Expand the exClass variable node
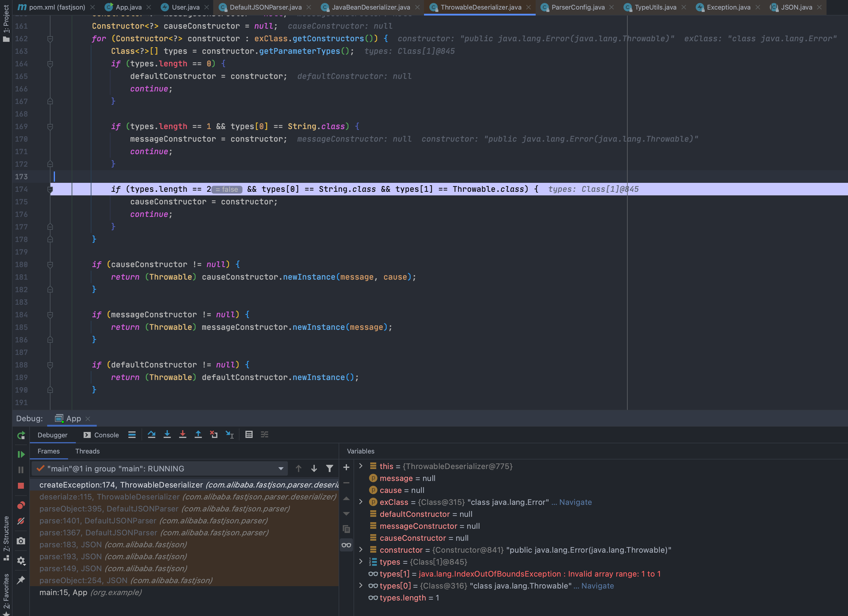This screenshot has height=616, width=848. click(361, 502)
